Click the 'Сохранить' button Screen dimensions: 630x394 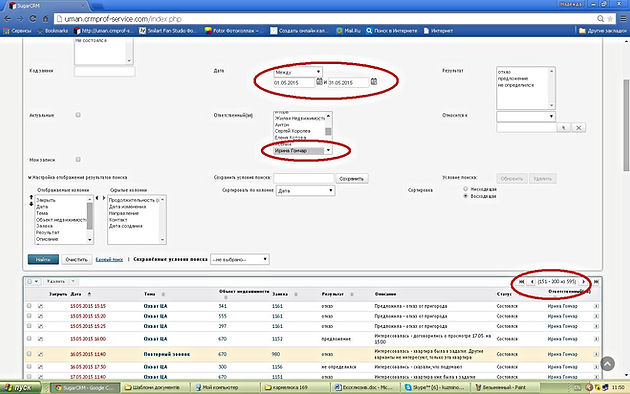(x=352, y=178)
